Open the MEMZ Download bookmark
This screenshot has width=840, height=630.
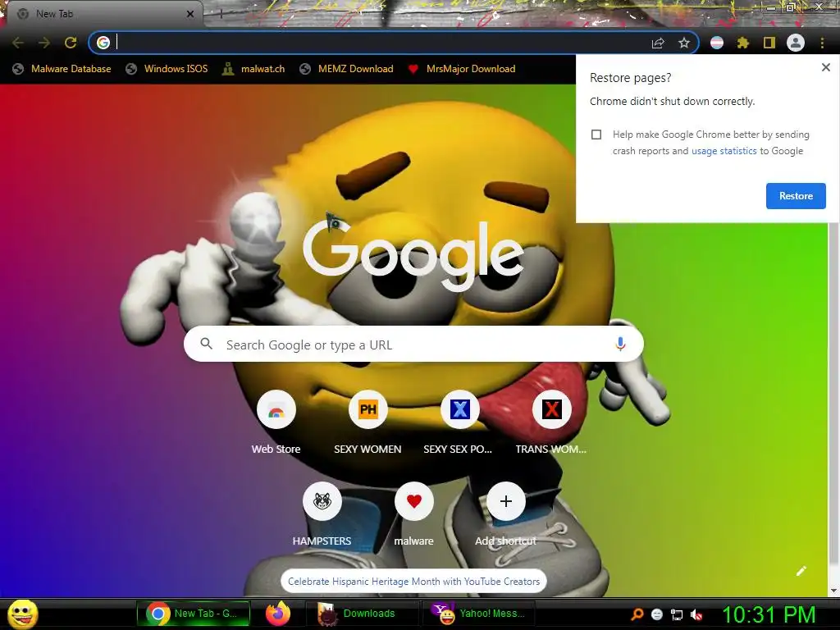pyautogui.click(x=347, y=69)
